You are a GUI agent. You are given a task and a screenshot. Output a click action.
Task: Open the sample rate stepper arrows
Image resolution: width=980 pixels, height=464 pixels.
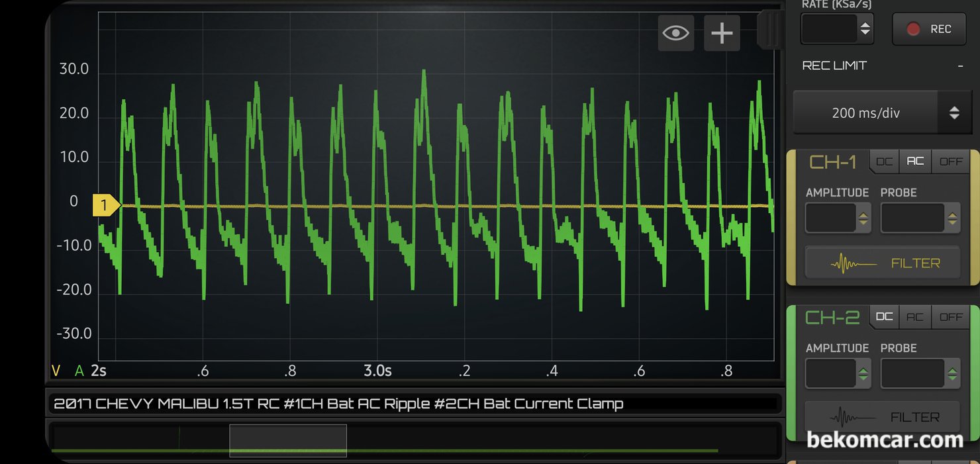click(865, 29)
